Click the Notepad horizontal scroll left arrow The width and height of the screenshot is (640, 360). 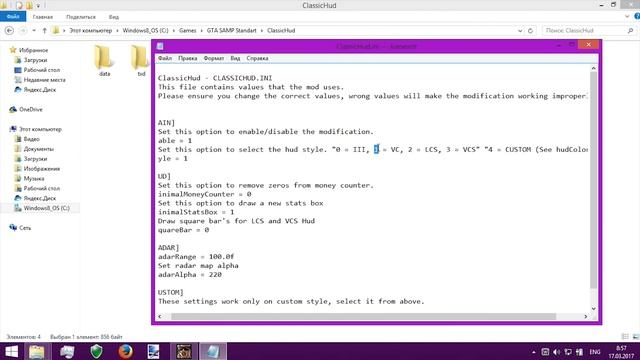pos(160,316)
